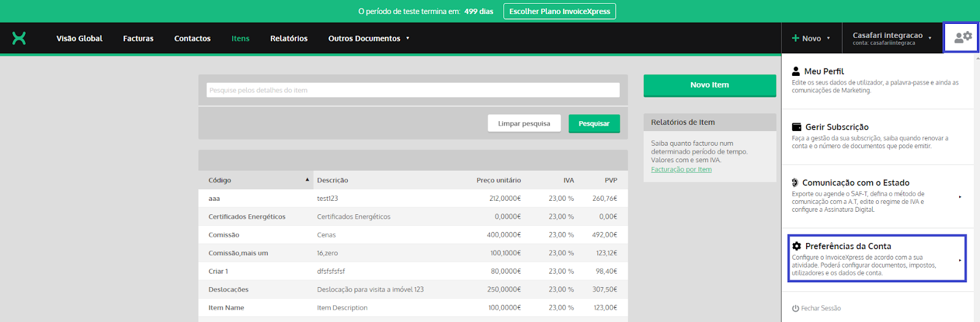Open the Contactos menu
The image size is (980, 322).
pos(192,38)
